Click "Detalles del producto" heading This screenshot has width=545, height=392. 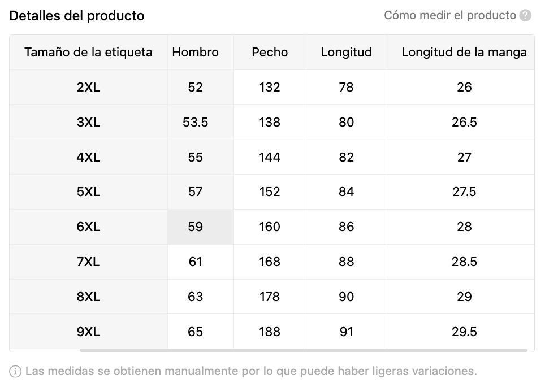click(x=77, y=16)
